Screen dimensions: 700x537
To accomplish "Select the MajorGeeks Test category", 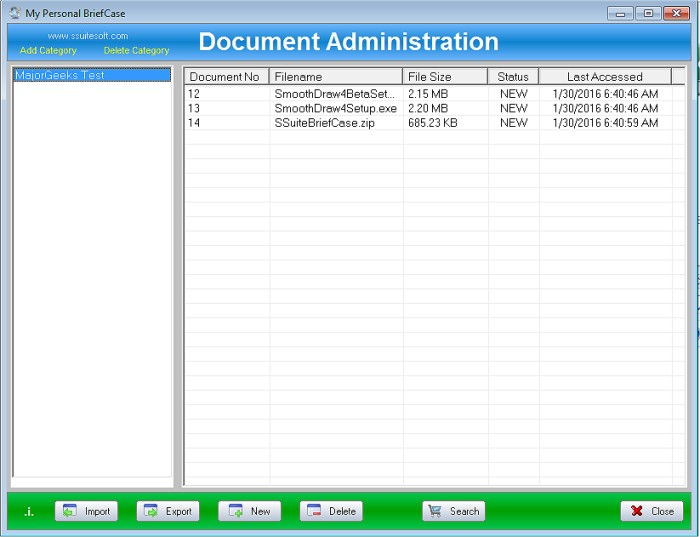I will 92,75.
